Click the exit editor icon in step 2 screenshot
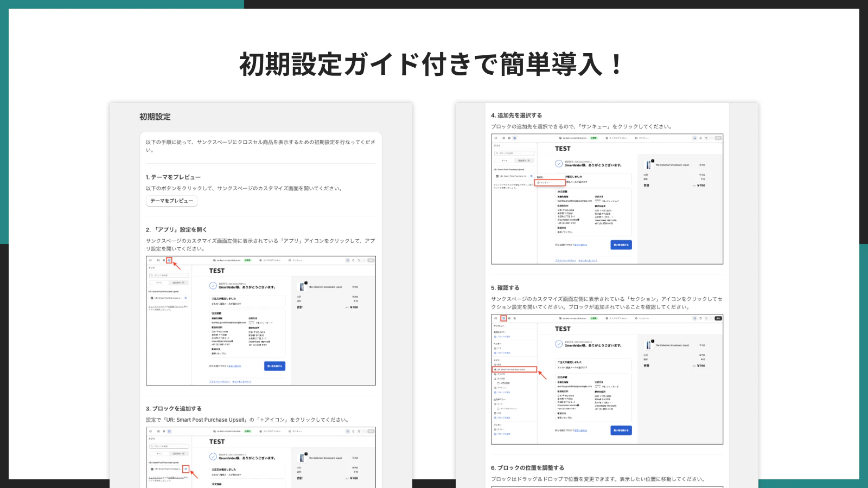Image resolution: width=868 pixels, height=488 pixels. coord(150,260)
